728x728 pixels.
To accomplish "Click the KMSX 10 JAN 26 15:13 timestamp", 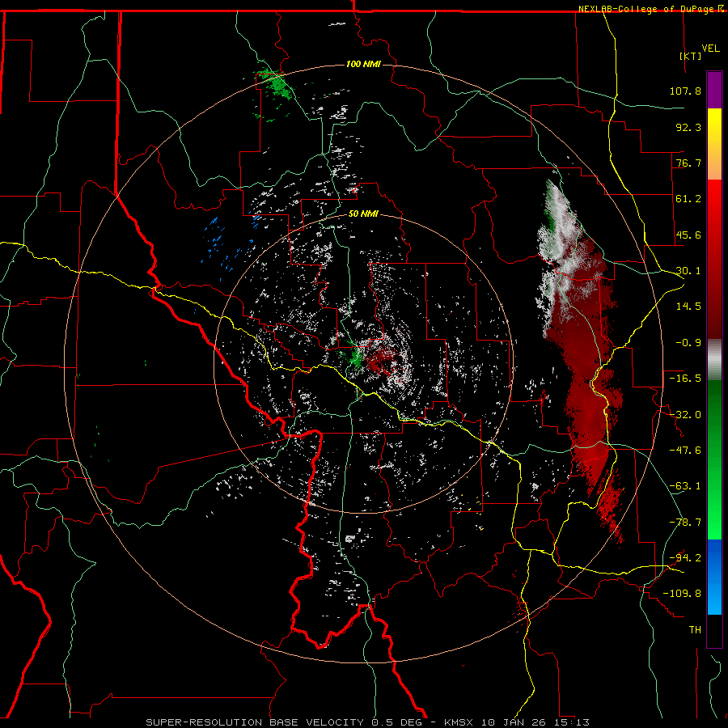I will pyautogui.click(x=517, y=722).
